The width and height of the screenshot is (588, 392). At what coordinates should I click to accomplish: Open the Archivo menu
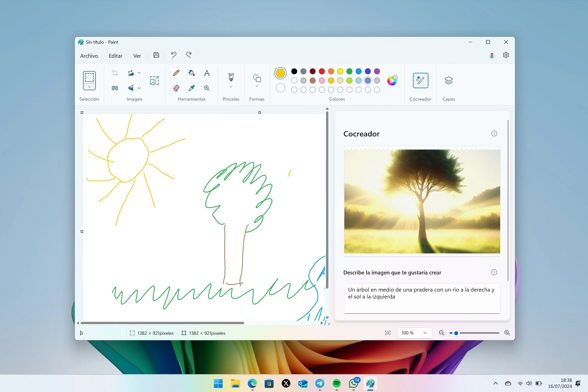[89, 56]
